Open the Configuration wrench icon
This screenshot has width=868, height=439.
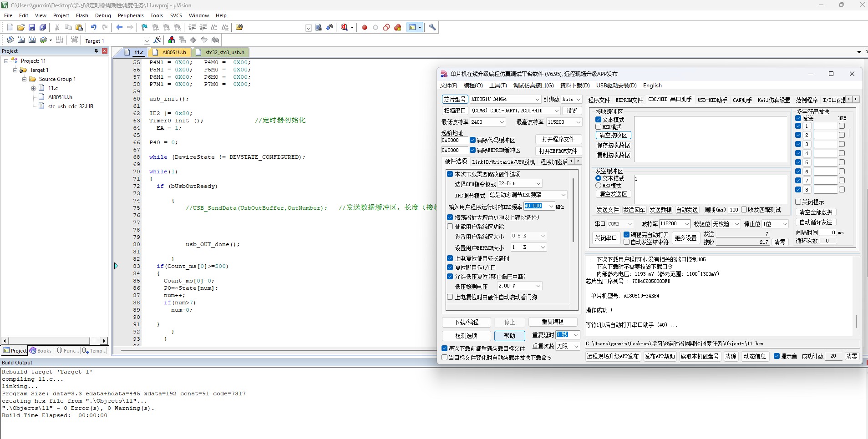click(x=432, y=27)
